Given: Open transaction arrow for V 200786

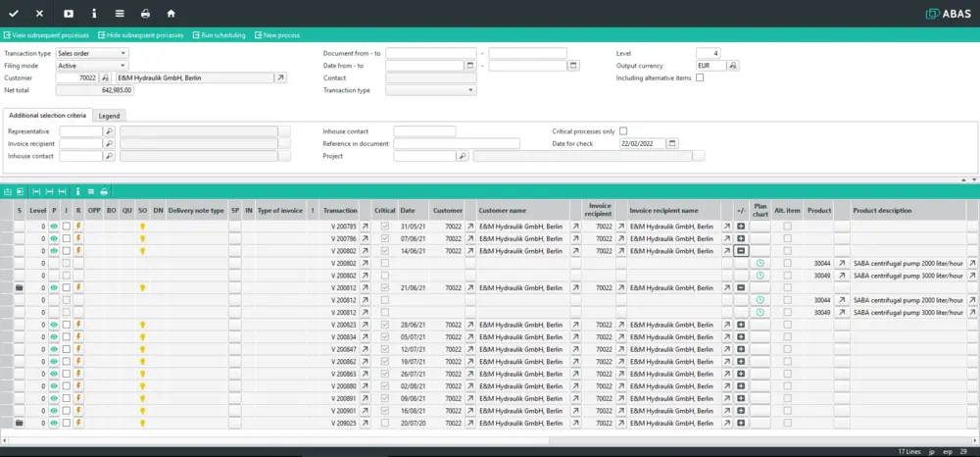Looking at the screenshot, I should (x=365, y=238).
